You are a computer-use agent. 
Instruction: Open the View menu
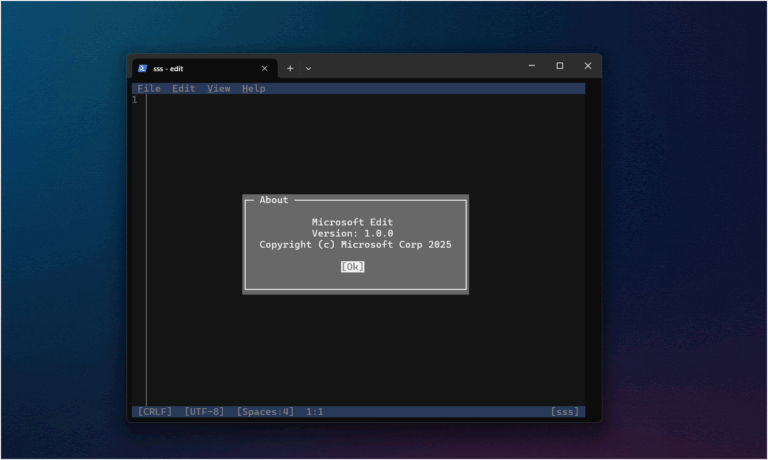pos(218,89)
